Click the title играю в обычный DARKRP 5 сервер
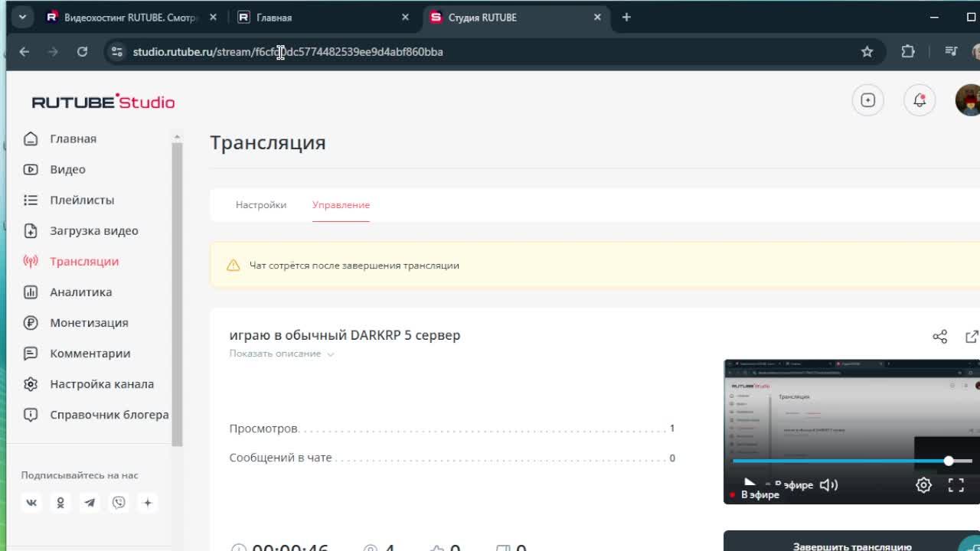980x551 pixels. pyautogui.click(x=345, y=335)
